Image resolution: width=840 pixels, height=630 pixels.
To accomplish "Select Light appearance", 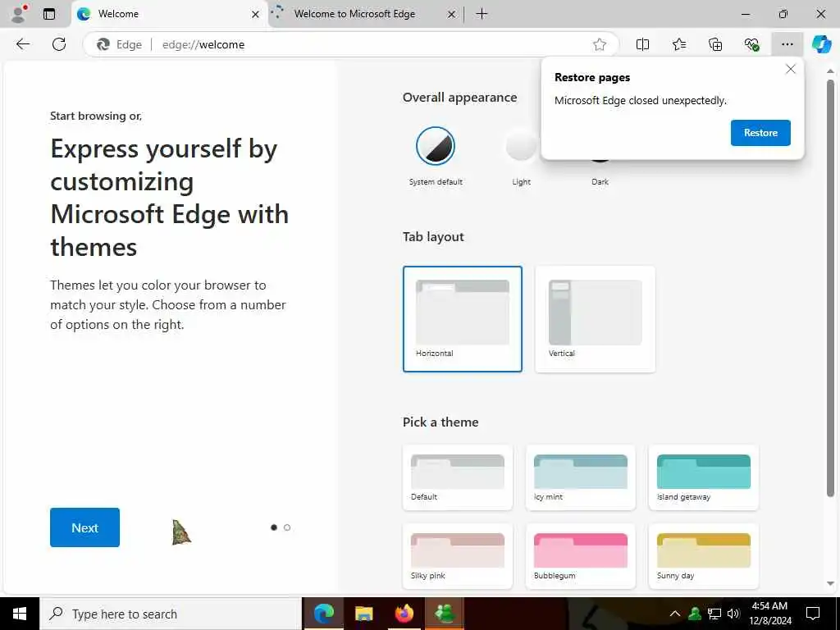I will pos(521,146).
